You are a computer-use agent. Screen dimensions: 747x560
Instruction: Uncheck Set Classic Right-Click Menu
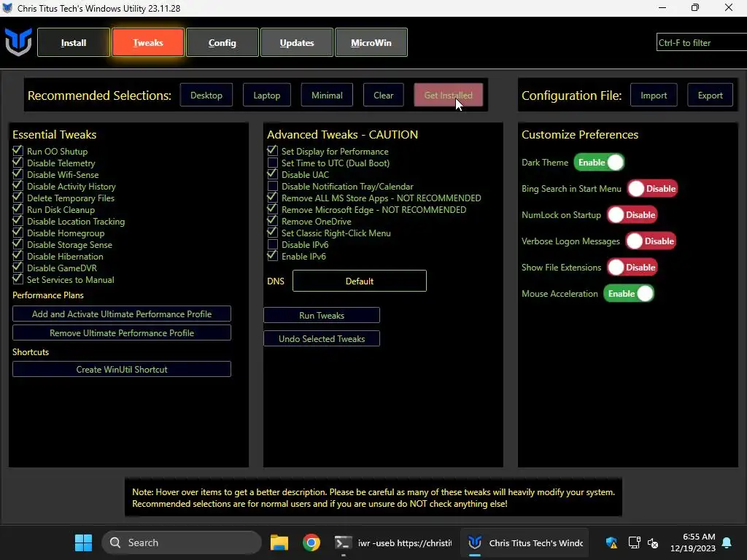click(272, 233)
